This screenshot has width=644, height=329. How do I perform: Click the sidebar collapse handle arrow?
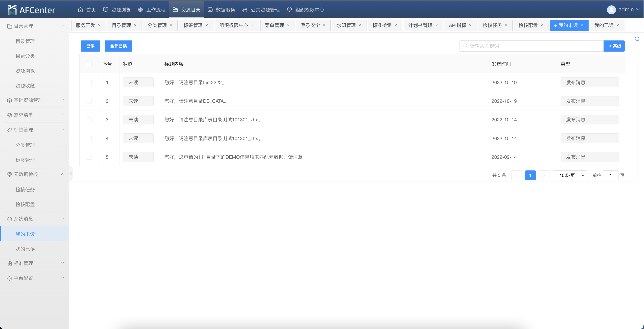pos(71,174)
